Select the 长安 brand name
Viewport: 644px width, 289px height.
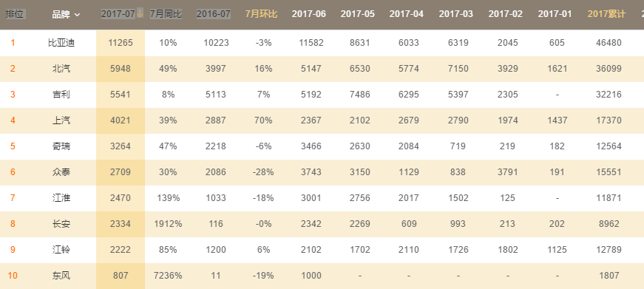[61, 224]
